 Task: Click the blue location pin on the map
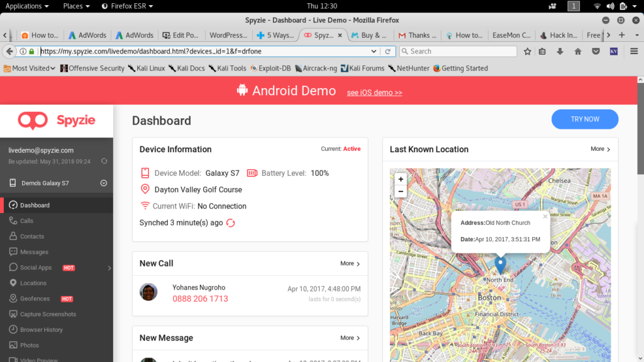click(x=501, y=264)
